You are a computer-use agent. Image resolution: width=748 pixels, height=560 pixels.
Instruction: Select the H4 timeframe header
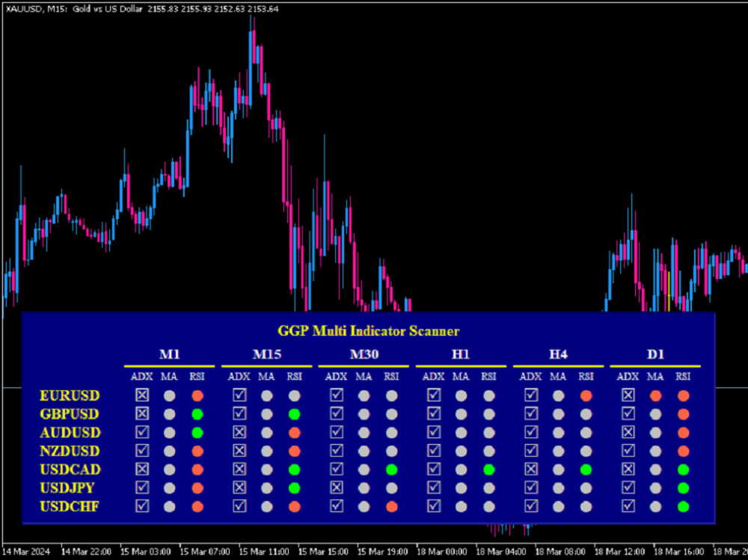(x=558, y=354)
